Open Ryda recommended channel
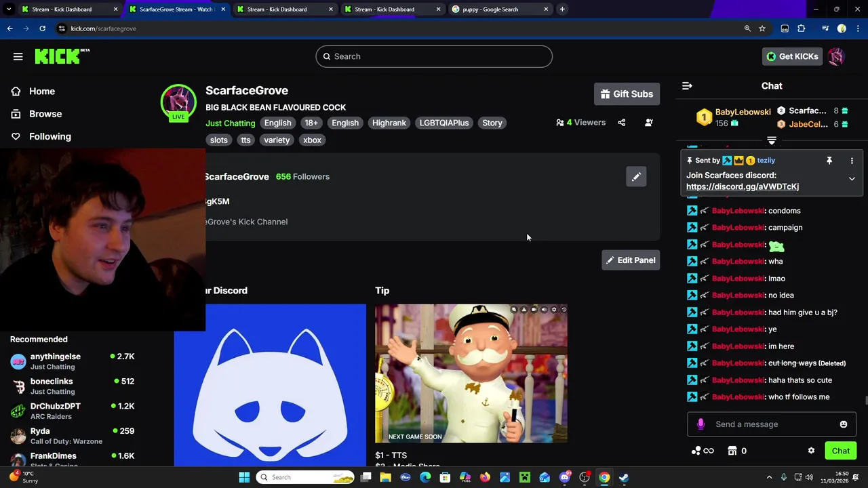This screenshot has height=488, width=868. click(73, 436)
